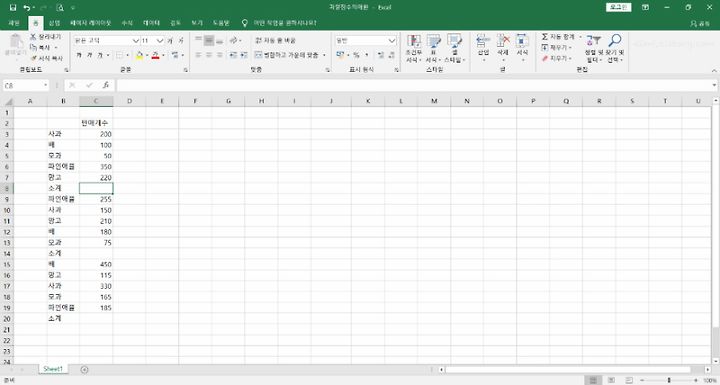Viewport: 720px width, 385px height.
Task: Click the 공유 Share button
Action: pyautogui.click(x=700, y=23)
